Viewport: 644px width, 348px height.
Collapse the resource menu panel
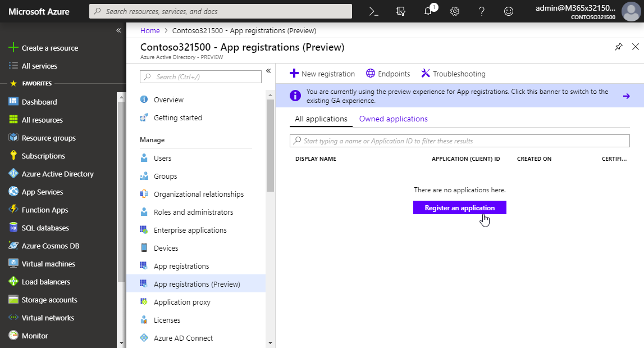click(x=268, y=71)
